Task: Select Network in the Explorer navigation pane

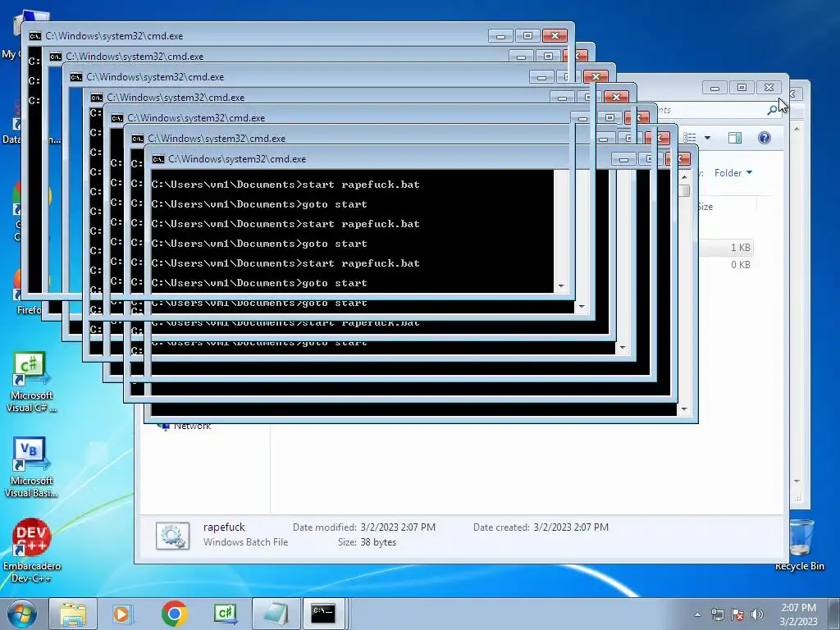Action: pos(192,427)
